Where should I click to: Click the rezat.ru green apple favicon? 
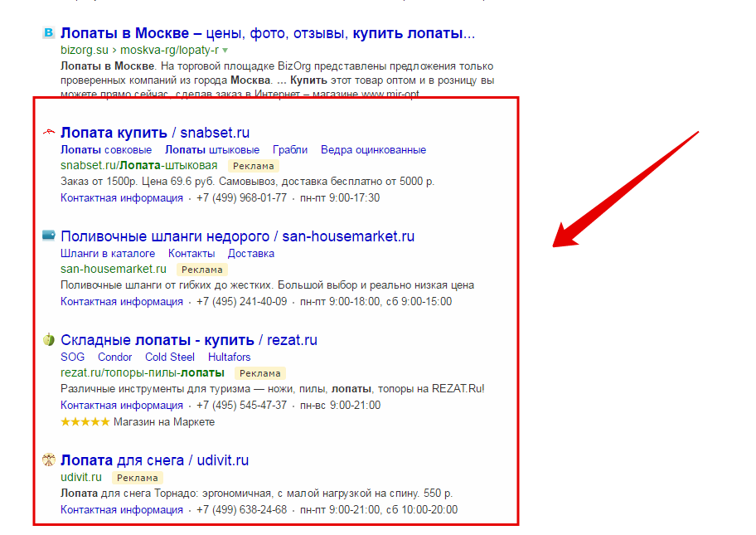click(49, 339)
